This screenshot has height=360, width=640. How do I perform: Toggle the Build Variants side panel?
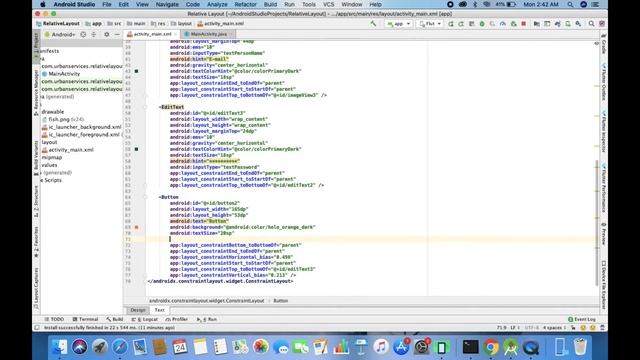[36, 158]
